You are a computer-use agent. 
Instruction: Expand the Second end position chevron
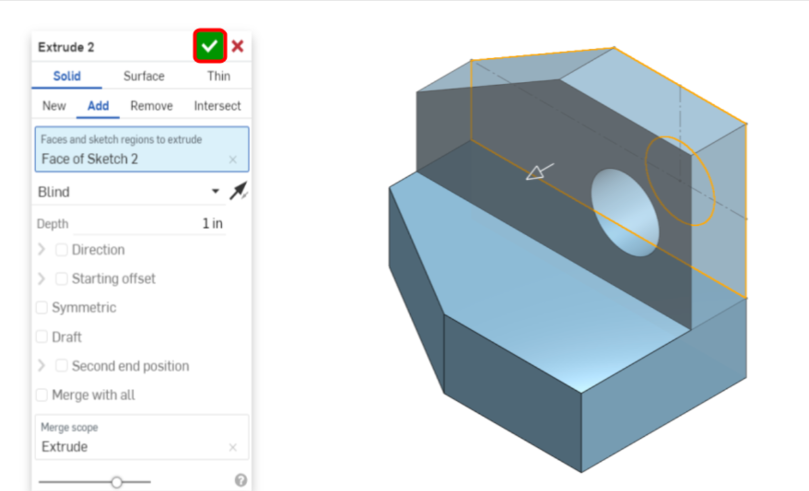tap(42, 366)
